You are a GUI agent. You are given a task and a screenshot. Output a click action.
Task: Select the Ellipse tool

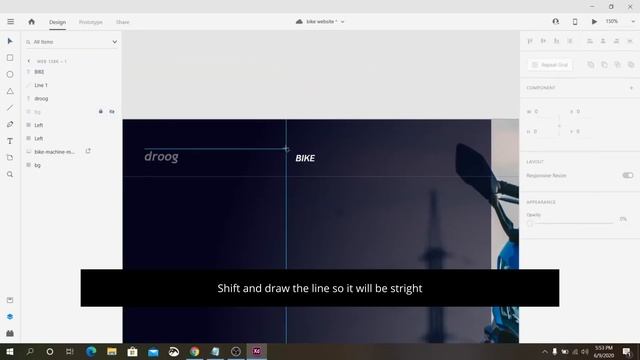click(10, 75)
